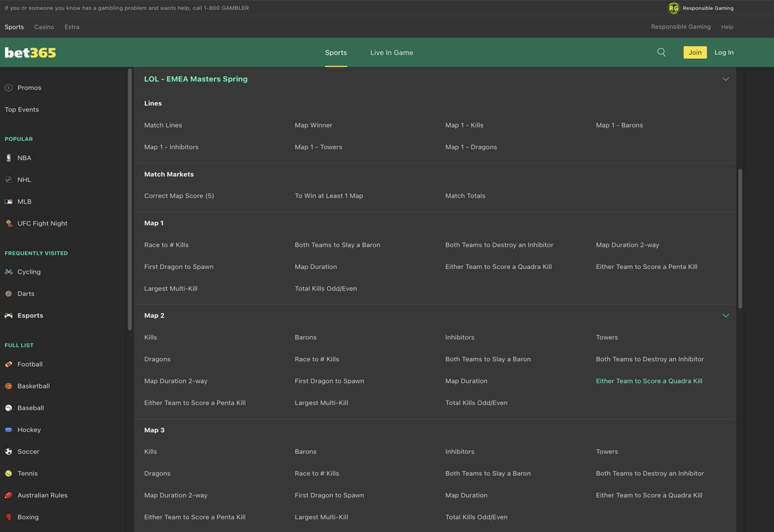Select Map 1 - Kills line
Image resolution: width=774 pixels, height=532 pixels.
pos(464,125)
